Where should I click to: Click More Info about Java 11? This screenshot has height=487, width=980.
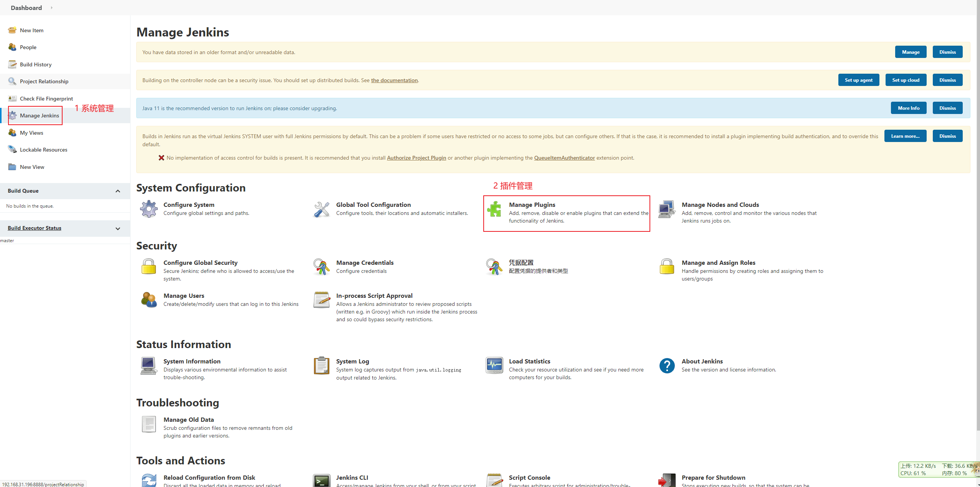pyautogui.click(x=908, y=108)
